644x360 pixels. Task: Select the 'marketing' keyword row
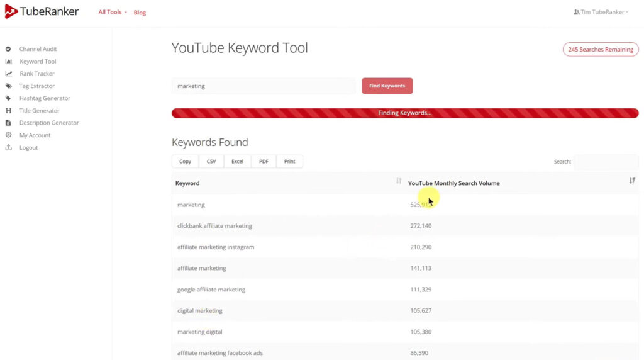(x=405, y=205)
